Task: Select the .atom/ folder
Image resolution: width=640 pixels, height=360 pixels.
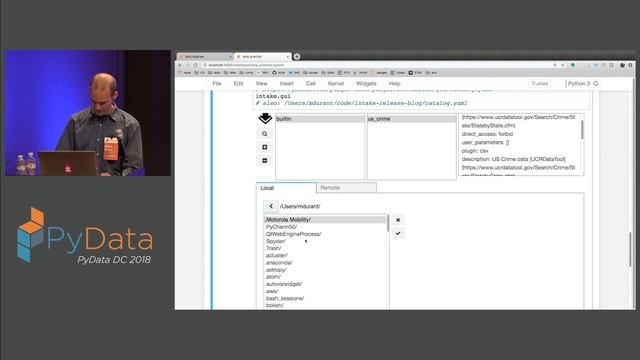Action: [325, 277]
